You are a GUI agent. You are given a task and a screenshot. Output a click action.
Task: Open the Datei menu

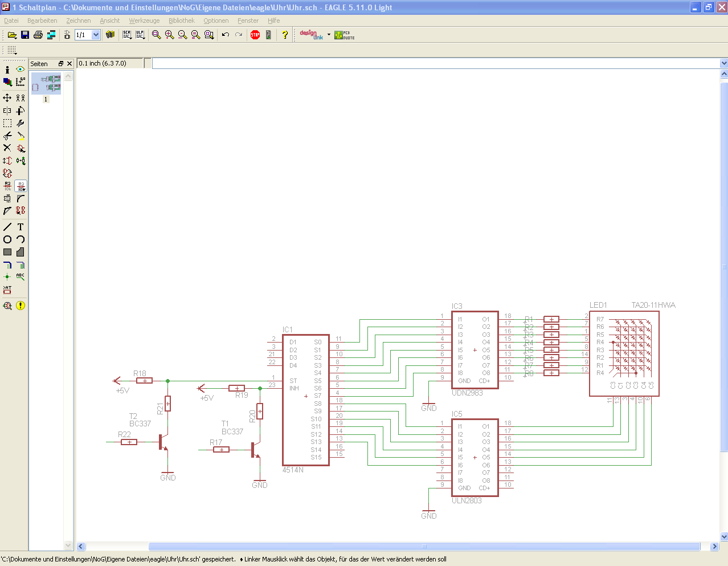click(x=11, y=21)
